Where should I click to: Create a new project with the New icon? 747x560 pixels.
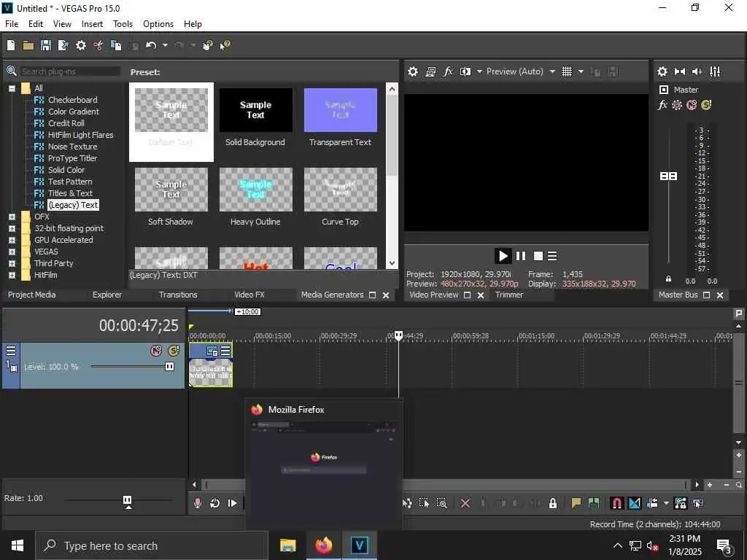point(11,45)
